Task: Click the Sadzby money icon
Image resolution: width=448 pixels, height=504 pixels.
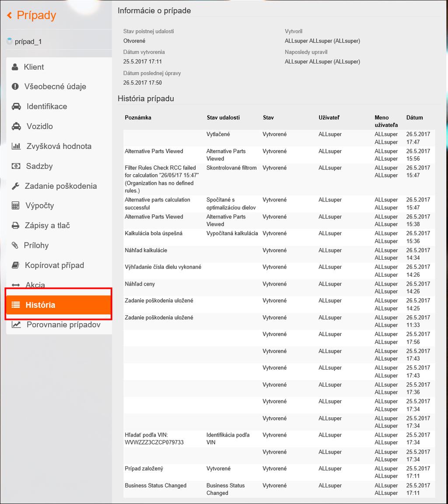Action: 16,166
